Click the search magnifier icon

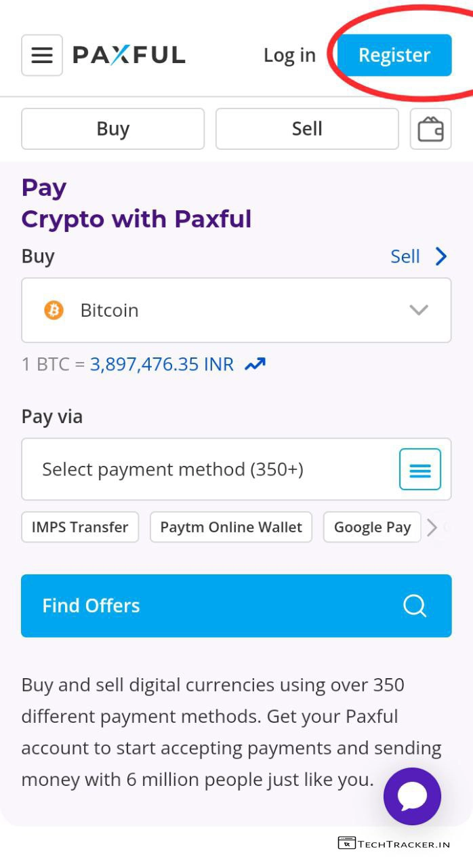tap(415, 606)
